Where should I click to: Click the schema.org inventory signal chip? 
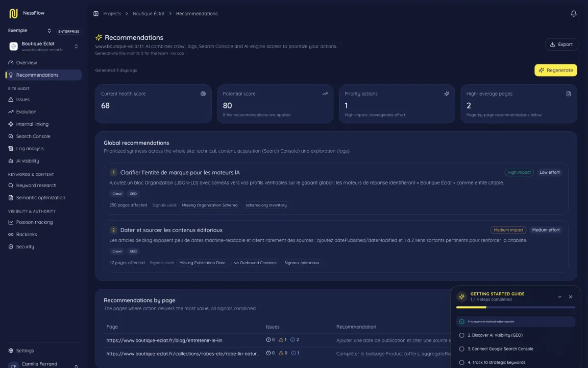pos(266,205)
